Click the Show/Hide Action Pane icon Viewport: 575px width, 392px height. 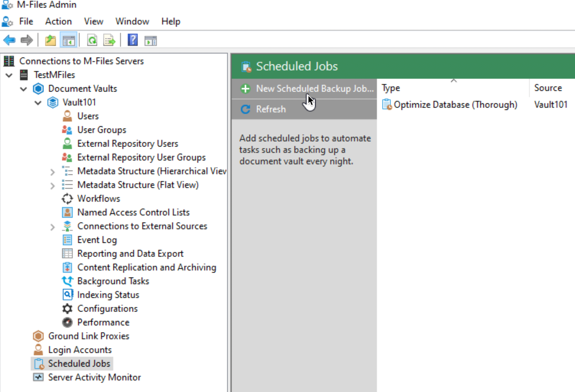point(150,41)
